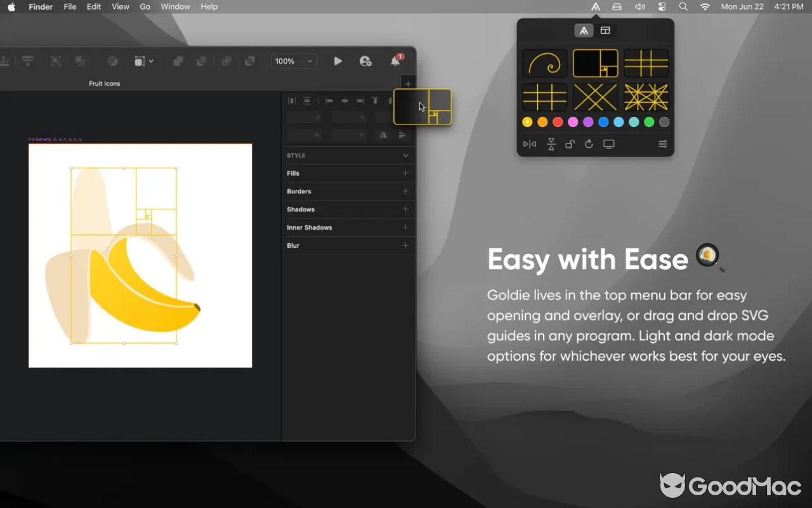Viewport: 812px width, 508px height.
Task: Open the 100% zoom dropdown
Action: (294, 61)
